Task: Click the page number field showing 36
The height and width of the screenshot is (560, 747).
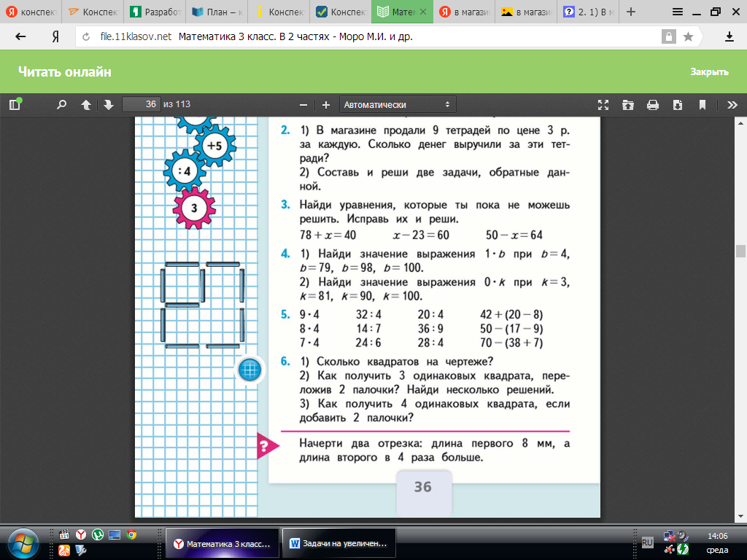Action: click(142, 104)
